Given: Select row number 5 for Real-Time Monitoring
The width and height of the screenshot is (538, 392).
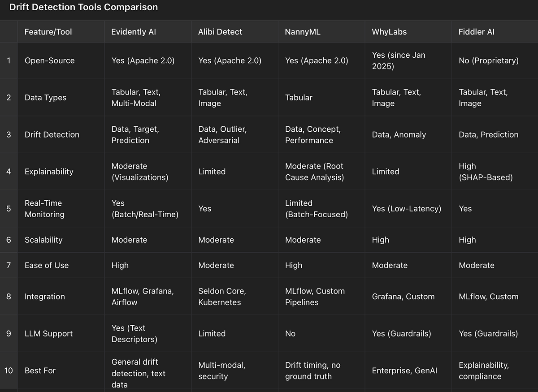Looking at the screenshot, I should click(9, 208).
